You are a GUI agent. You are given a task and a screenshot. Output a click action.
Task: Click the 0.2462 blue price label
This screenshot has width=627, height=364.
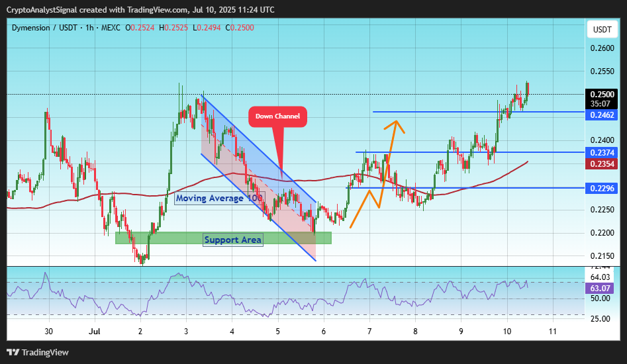(x=602, y=115)
